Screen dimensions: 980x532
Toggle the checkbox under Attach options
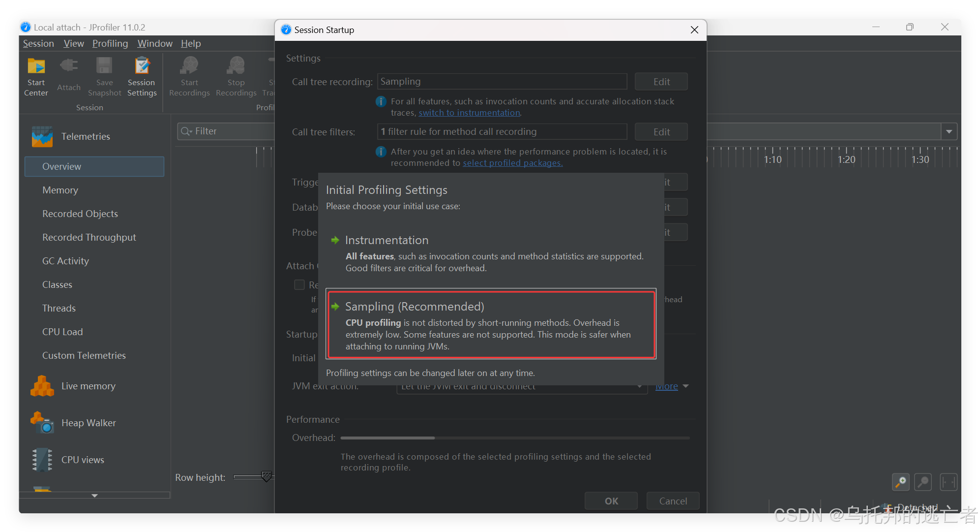299,285
